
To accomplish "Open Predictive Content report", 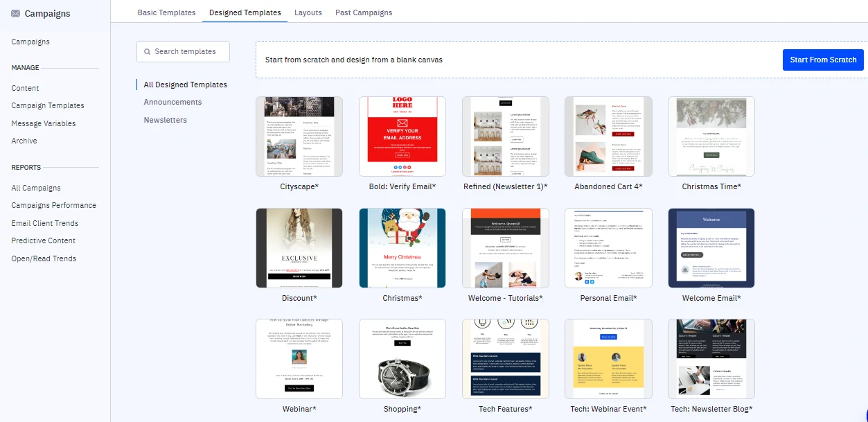I will [44, 240].
